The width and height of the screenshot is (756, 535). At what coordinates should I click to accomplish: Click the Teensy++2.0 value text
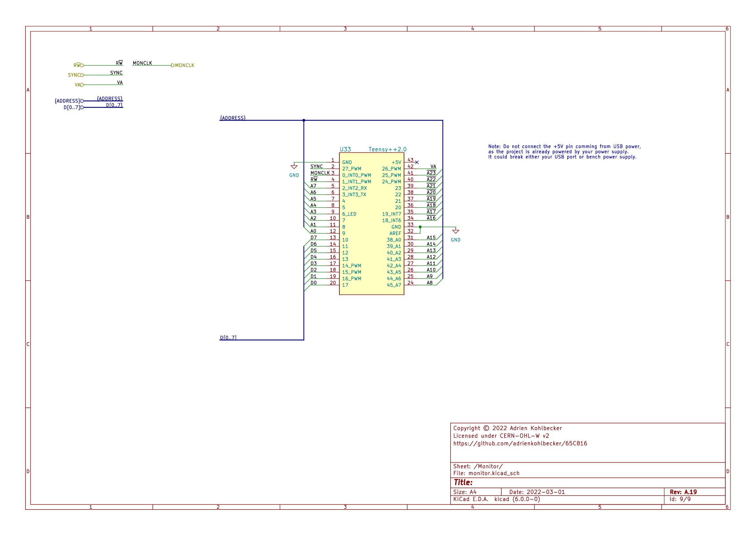387,149
